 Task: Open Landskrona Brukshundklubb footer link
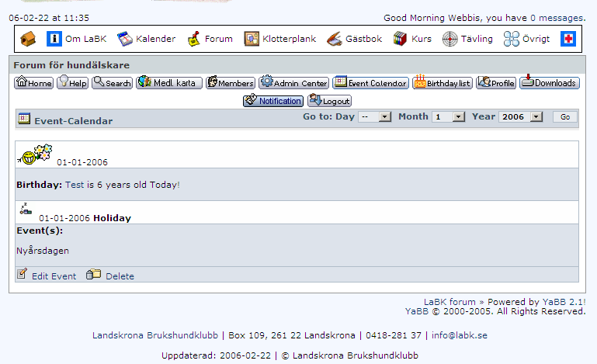click(155, 335)
